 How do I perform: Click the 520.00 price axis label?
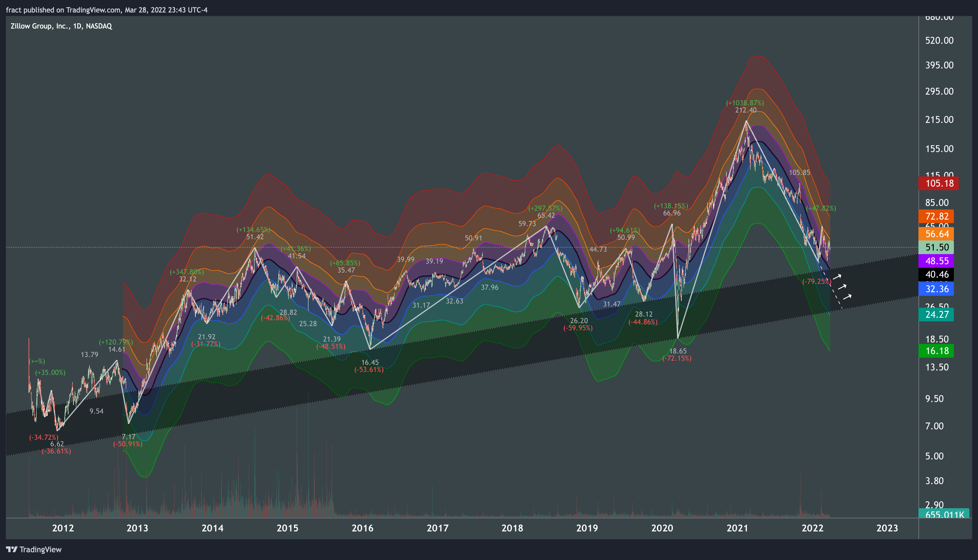[x=939, y=40]
